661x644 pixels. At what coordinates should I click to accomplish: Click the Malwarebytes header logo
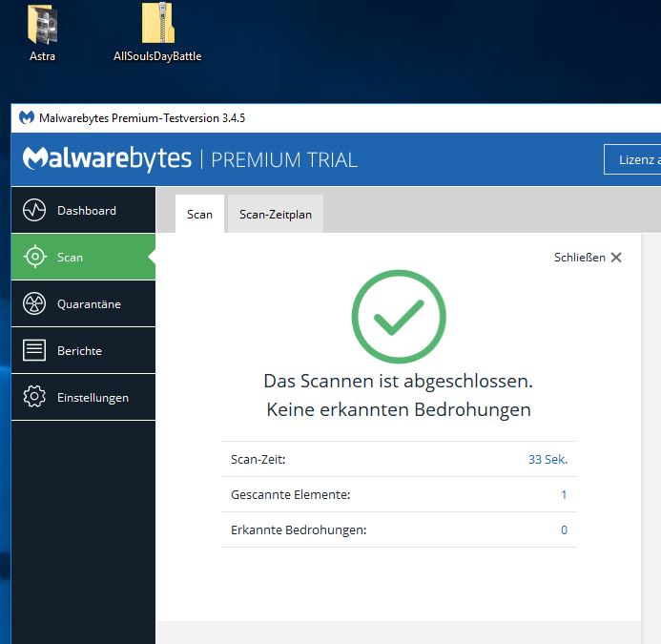pos(107,159)
